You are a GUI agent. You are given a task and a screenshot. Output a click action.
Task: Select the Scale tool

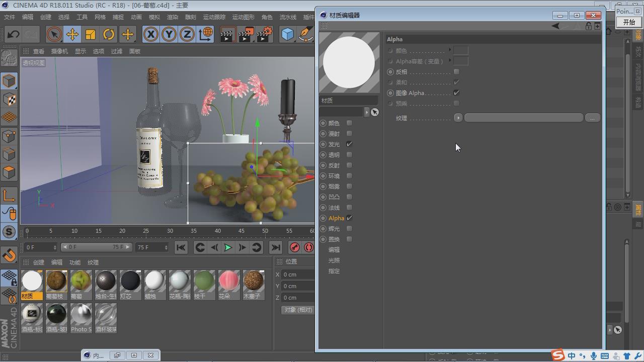(x=91, y=34)
